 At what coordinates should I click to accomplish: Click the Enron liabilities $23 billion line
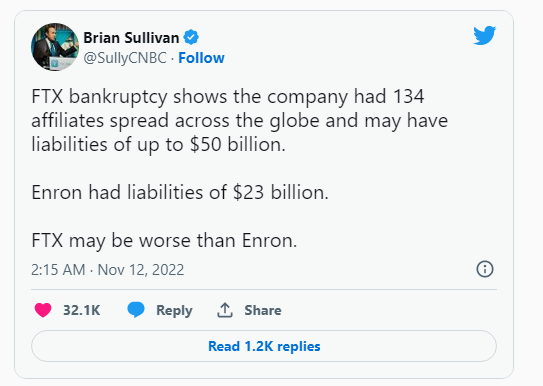(x=180, y=192)
